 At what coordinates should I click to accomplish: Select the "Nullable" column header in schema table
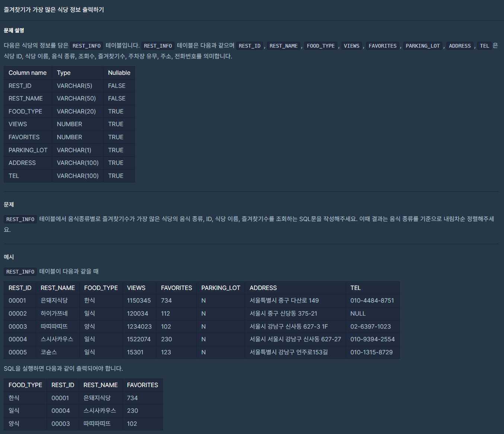click(x=119, y=73)
